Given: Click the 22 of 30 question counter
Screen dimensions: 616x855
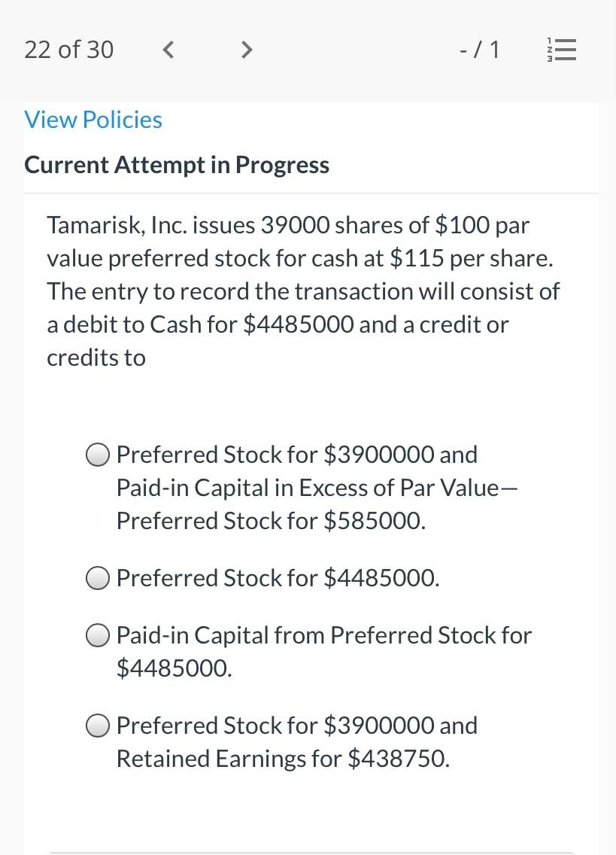Looking at the screenshot, I should click(x=68, y=50).
